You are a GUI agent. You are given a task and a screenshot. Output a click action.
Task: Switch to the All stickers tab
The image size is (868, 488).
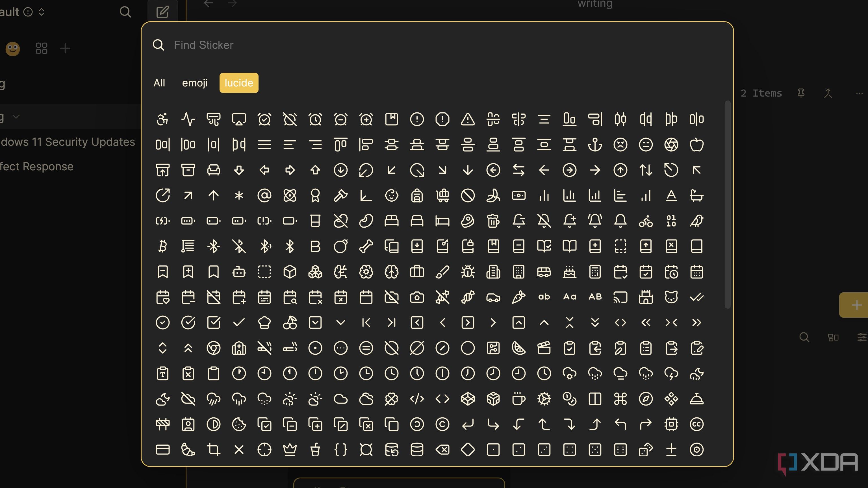tap(159, 83)
